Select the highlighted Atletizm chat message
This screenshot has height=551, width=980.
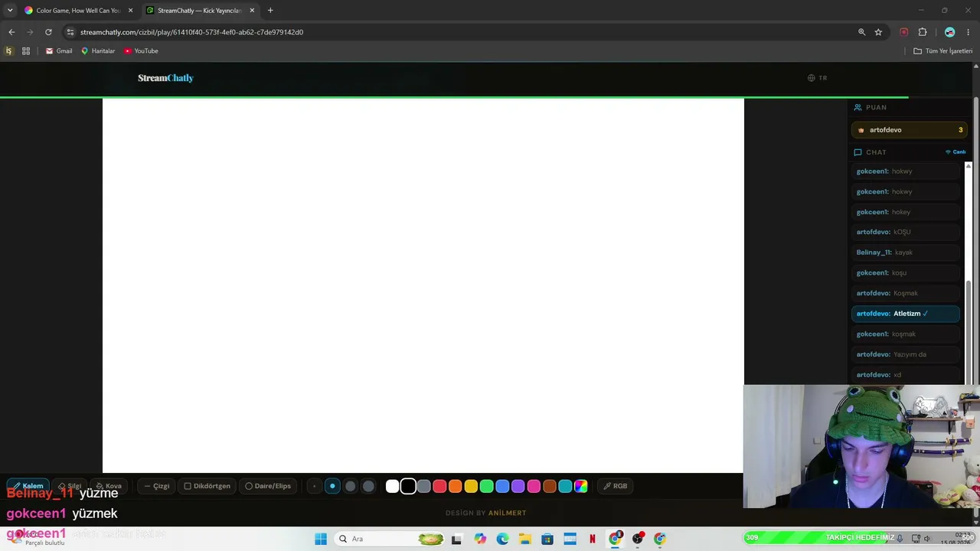click(x=906, y=314)
